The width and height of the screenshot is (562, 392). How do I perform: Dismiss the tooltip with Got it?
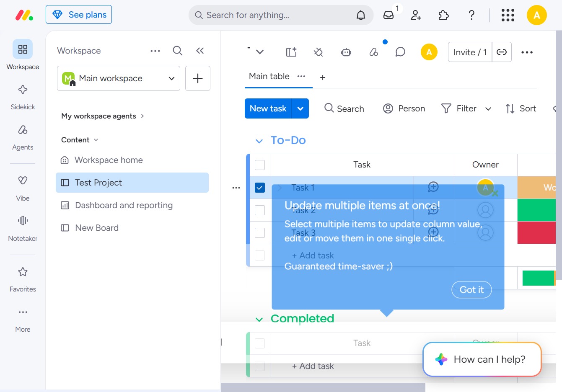coord(471,290)
